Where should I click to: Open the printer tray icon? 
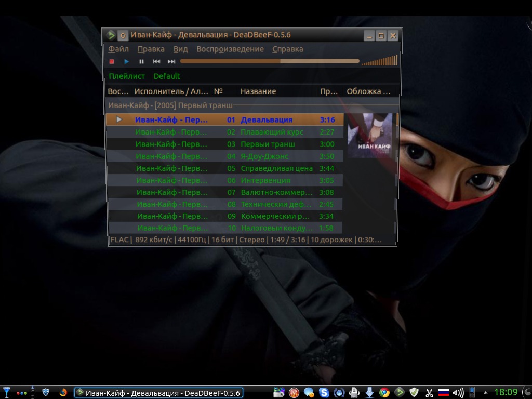(x=354, y=393)
